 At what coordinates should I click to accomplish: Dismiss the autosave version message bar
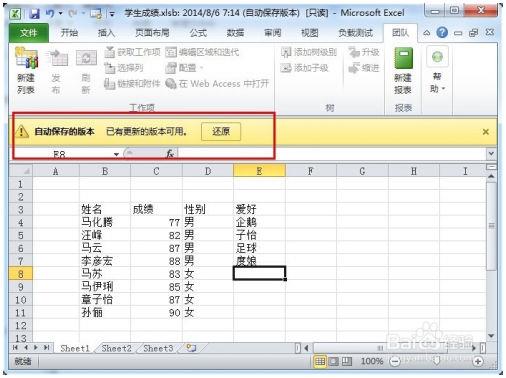coord(486,132)
